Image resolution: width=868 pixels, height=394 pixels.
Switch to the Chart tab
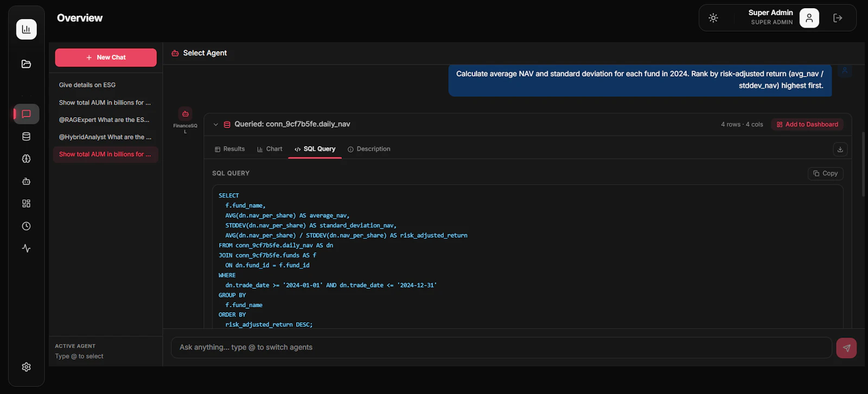click(270, 149)
